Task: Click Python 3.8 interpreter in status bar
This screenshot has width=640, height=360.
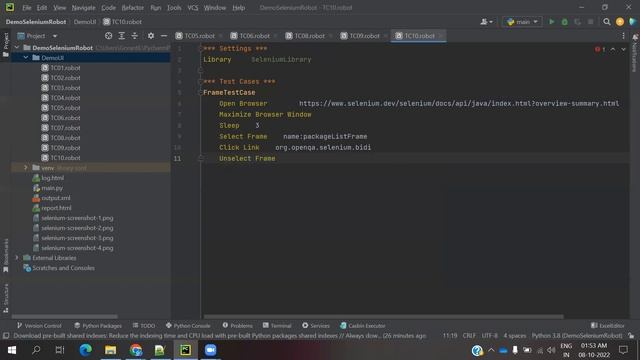Action: 577,336
